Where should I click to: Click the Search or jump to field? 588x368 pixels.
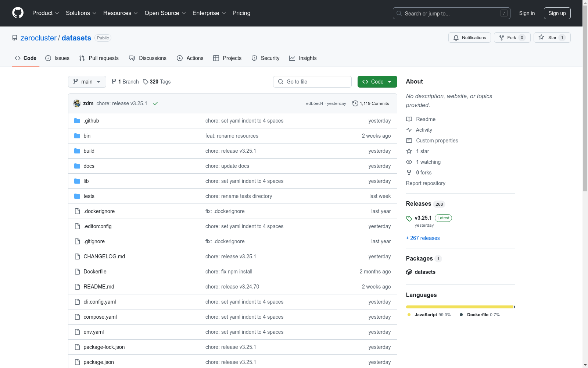click(x=452, y=13)
